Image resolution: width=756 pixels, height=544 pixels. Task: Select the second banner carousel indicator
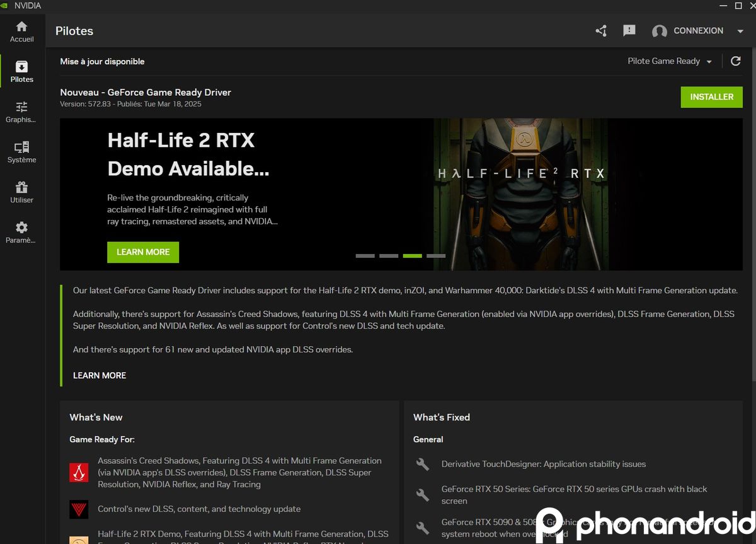coord(389,256)
